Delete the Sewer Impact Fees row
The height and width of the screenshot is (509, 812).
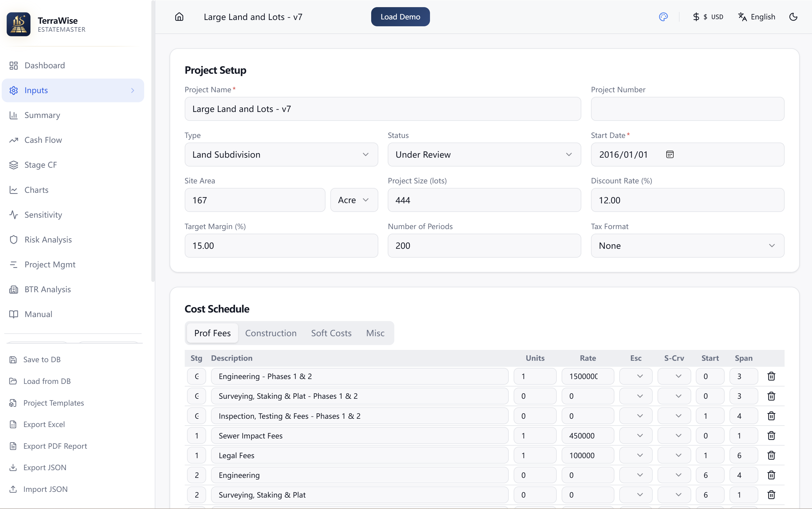tap(771, 436)
